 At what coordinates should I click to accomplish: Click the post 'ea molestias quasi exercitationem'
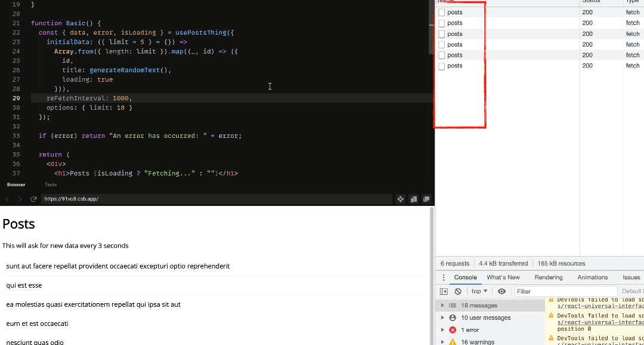(93, 304)
